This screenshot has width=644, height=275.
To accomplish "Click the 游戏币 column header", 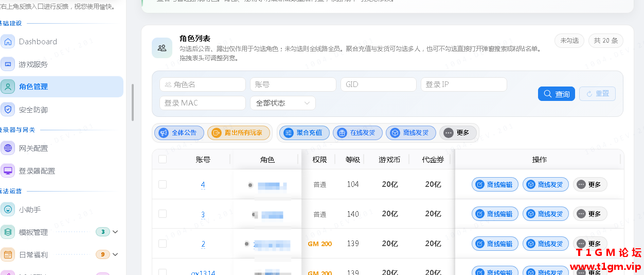I will coord(389,160).
